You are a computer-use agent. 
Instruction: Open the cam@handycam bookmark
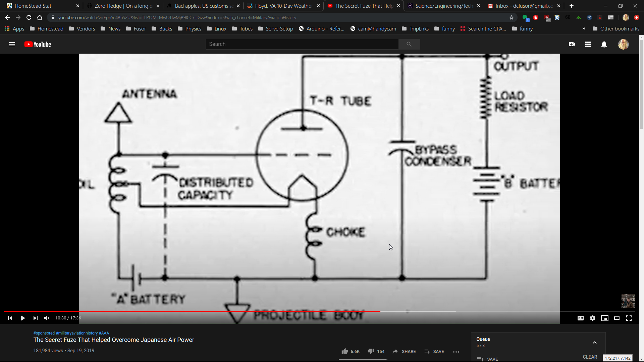point(373,29)
